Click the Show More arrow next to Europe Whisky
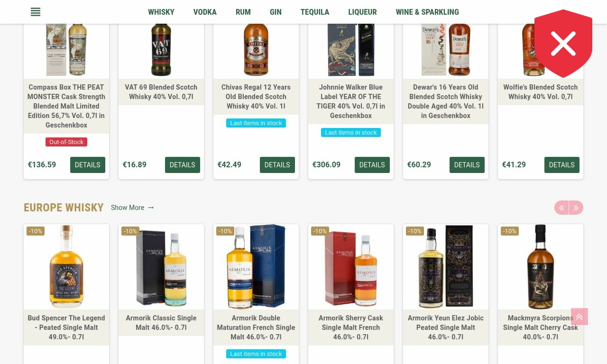 point(151,208)
